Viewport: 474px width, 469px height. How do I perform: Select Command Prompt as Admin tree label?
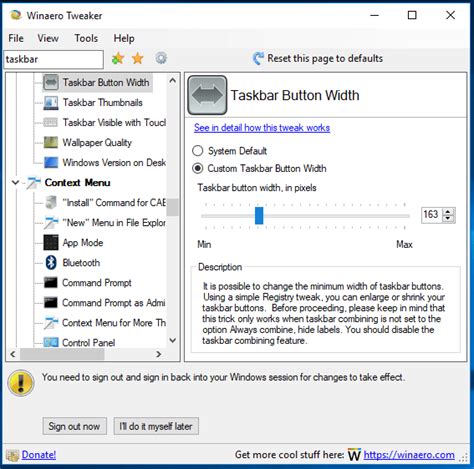[114, 303]
